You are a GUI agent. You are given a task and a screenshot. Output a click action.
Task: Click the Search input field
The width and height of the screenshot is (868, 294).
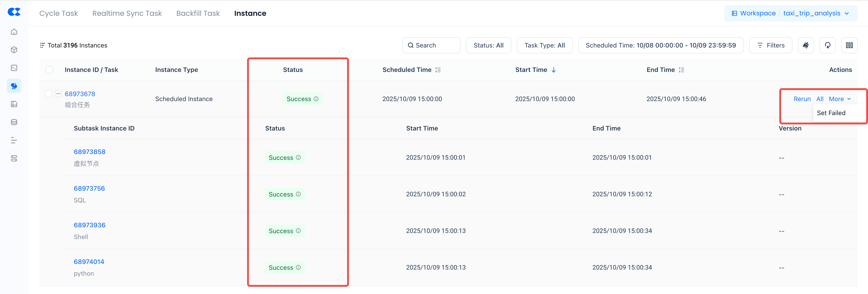[x=431, y=45]
